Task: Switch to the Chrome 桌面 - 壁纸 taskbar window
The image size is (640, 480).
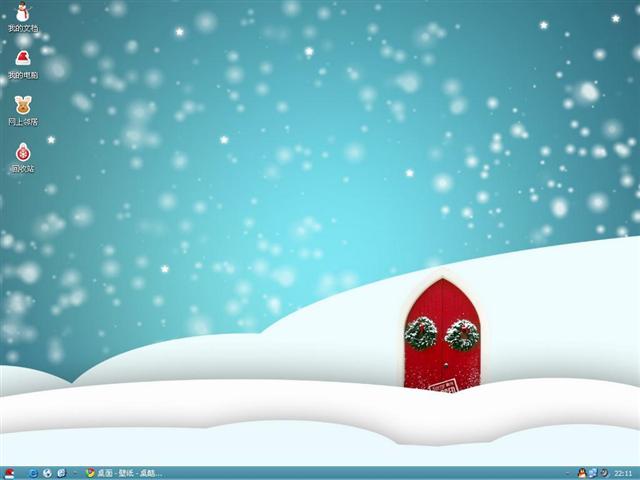Action: pyautogui.click(x=124, y=473)
